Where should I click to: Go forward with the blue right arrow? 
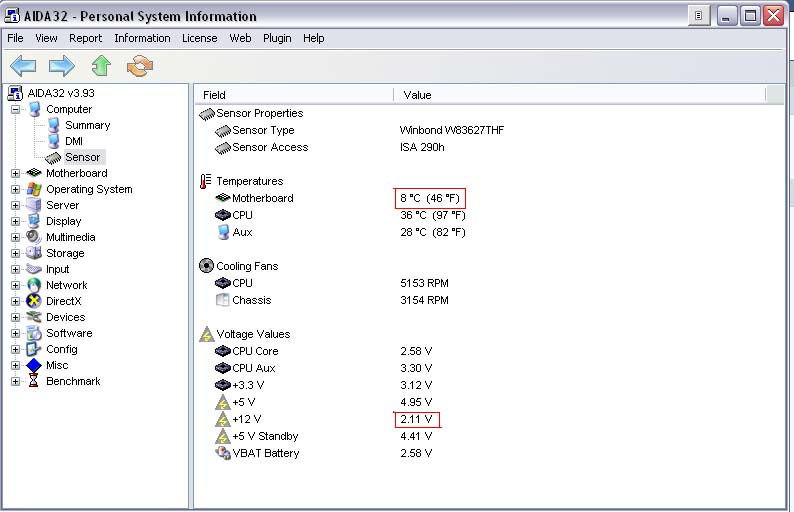click(62, 66)
